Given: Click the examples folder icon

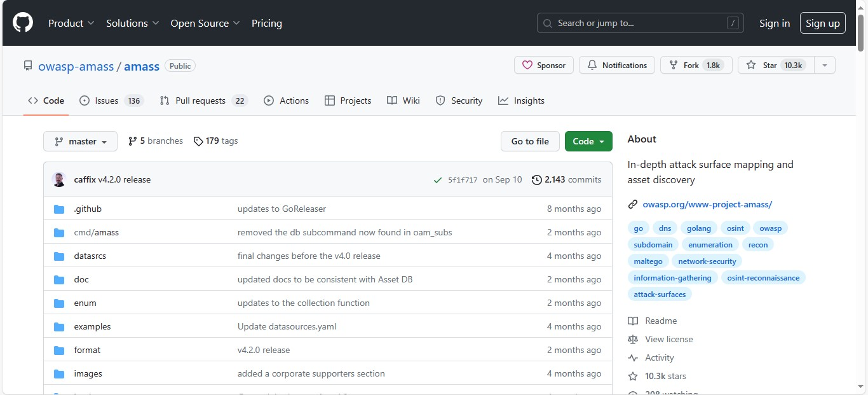Looking at the screenshot, I should pyautogui.click(x=59, y=327).
